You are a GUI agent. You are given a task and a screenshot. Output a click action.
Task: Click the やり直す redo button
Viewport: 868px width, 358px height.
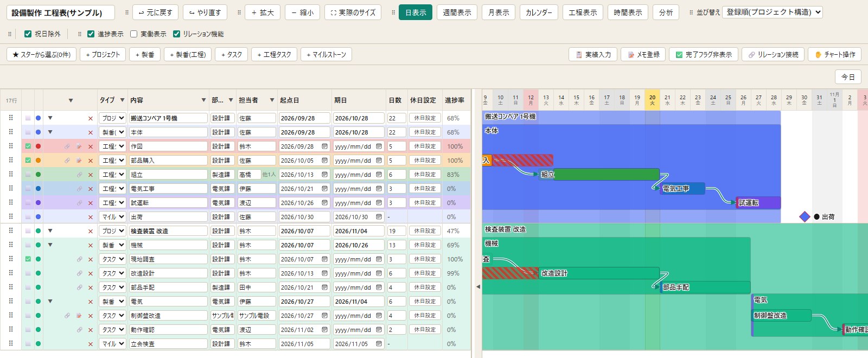click(x=205, y=12)
